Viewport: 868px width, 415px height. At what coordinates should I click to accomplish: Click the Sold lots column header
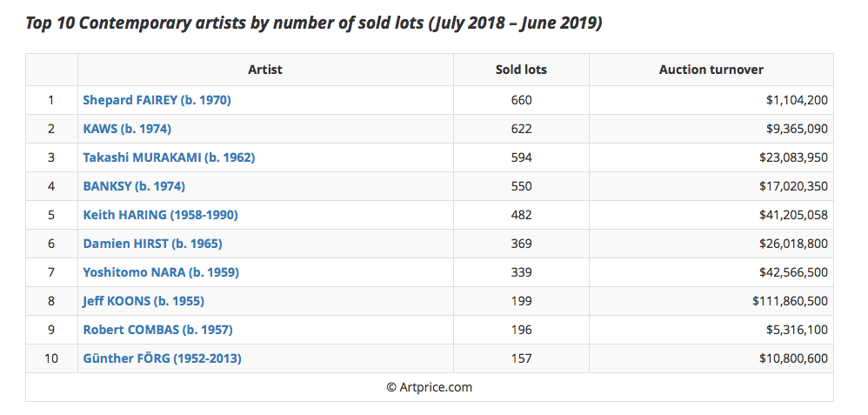(x=521, y=70)
